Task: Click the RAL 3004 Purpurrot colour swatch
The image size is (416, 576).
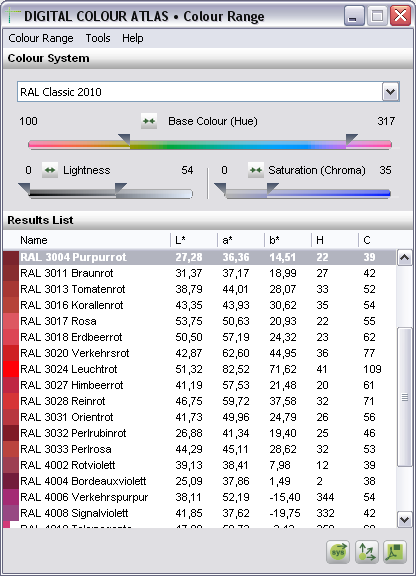Action: click(x=11, y=257)
